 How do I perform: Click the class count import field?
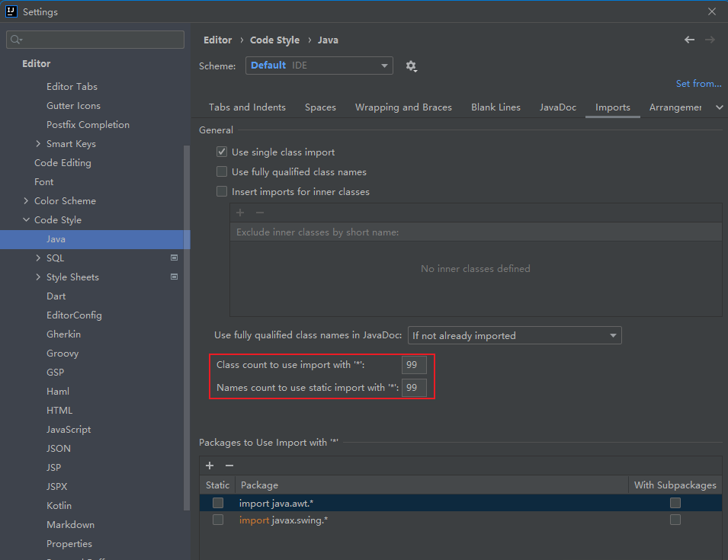[x=414, y=365]
